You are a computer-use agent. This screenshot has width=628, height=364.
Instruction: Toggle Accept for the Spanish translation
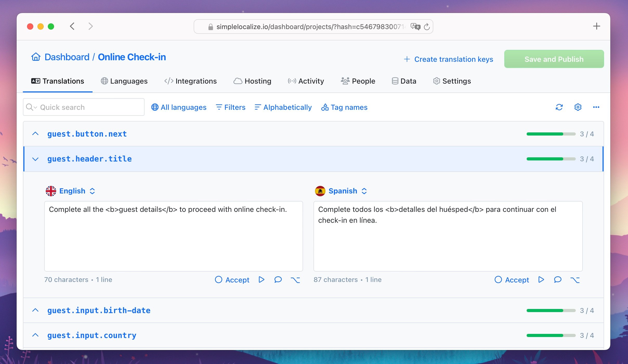click(x=512, y=280)
